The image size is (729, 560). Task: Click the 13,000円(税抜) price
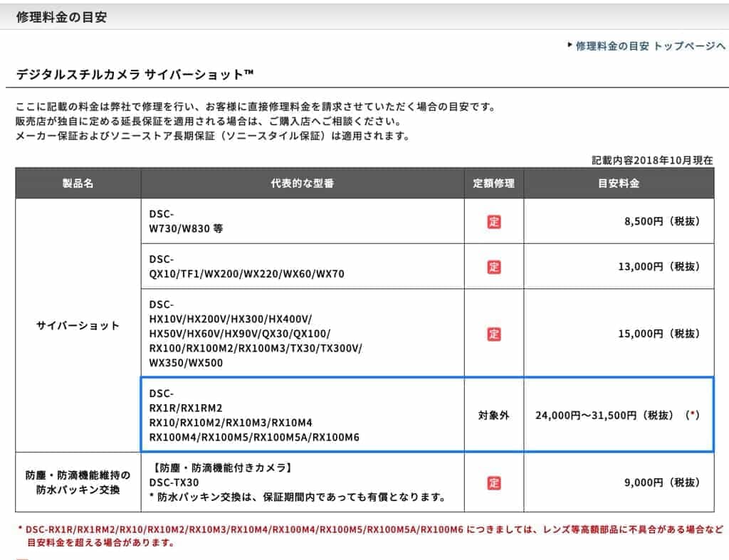coord(659,266)
